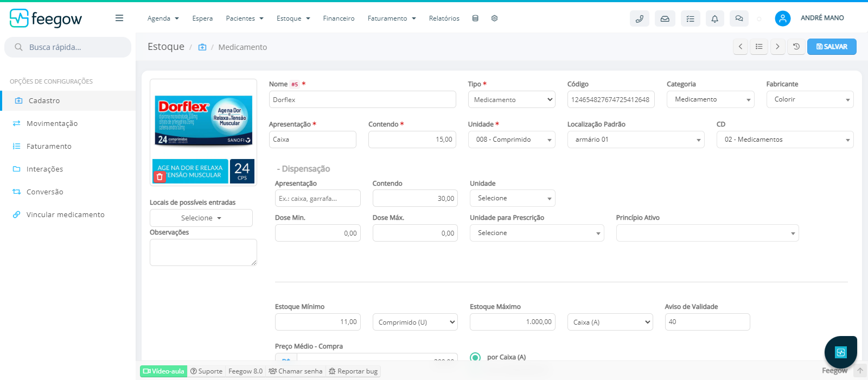Click the Feegow 8.0 link

(245, 371)
